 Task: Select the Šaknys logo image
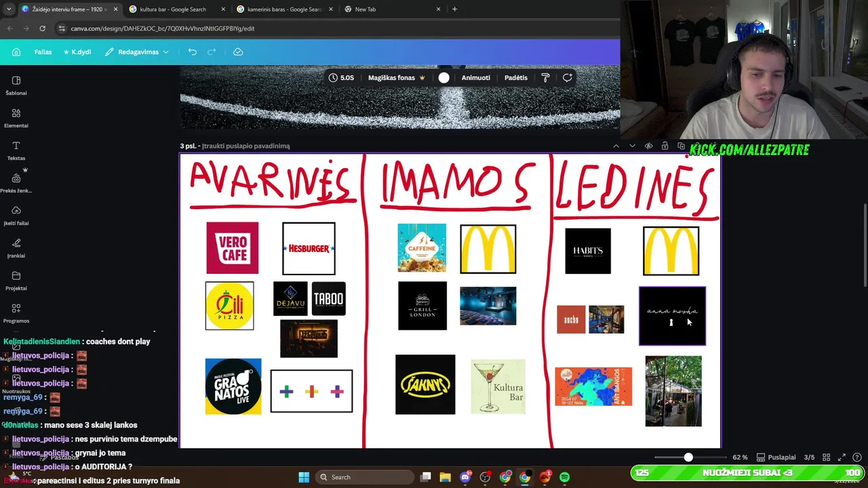(x=425, y=384)
